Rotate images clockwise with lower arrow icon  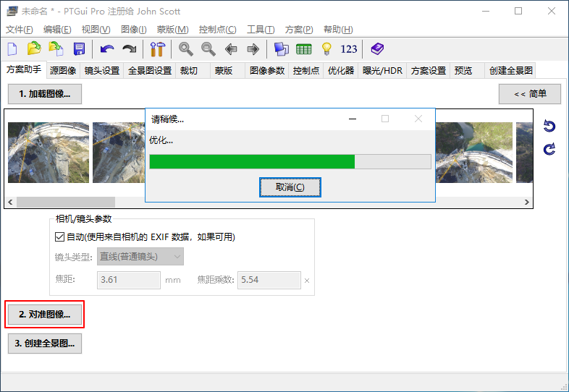pyautogui.click(x=549, y=149)
